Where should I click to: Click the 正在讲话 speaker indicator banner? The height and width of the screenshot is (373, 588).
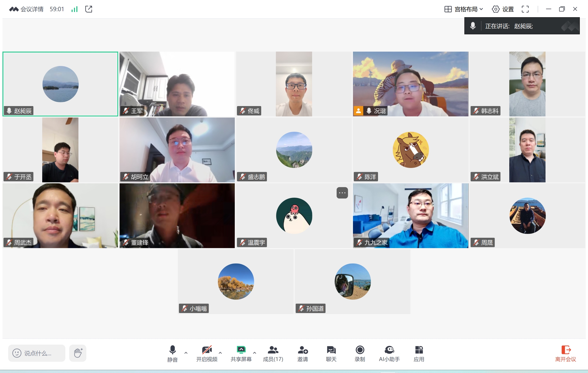click(x=522, y=26)
